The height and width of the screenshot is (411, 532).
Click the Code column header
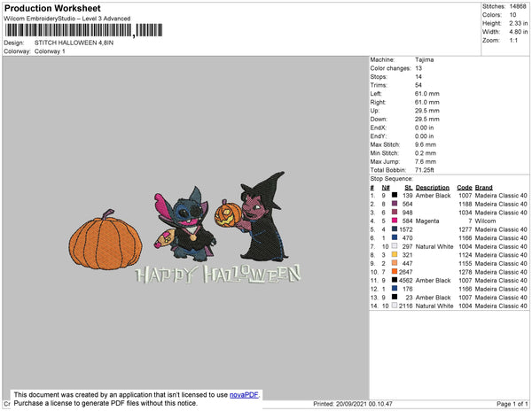pyautogui.click(x=464, y=188)
